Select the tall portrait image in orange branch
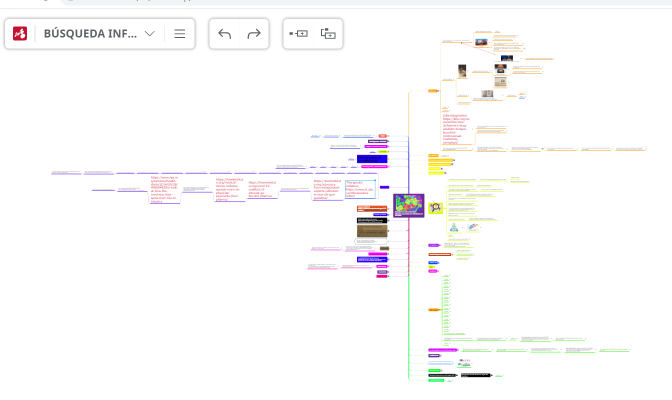 point(462,71)
